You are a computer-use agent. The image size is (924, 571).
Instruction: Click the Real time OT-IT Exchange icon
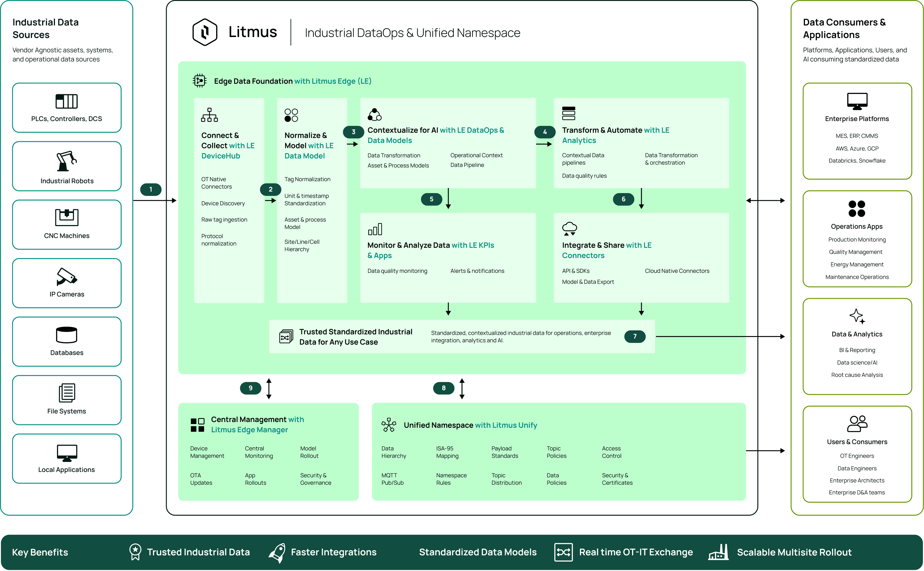tap(563, 552)
